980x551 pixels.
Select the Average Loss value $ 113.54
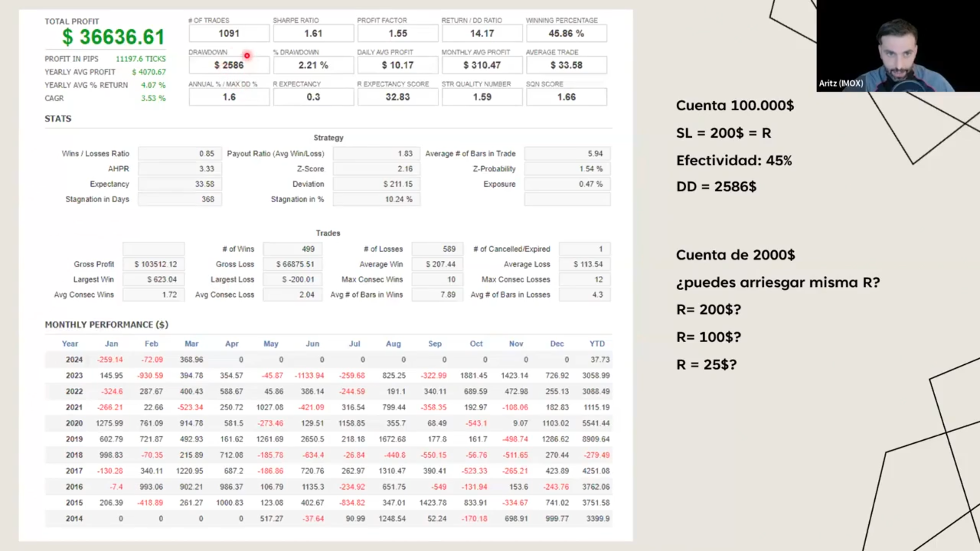pos(585,264)
